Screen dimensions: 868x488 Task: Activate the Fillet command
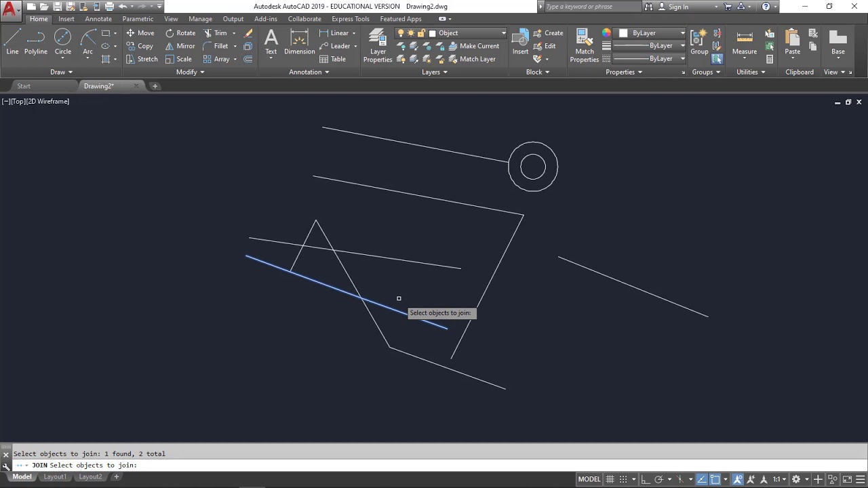(x=216, y=46)
